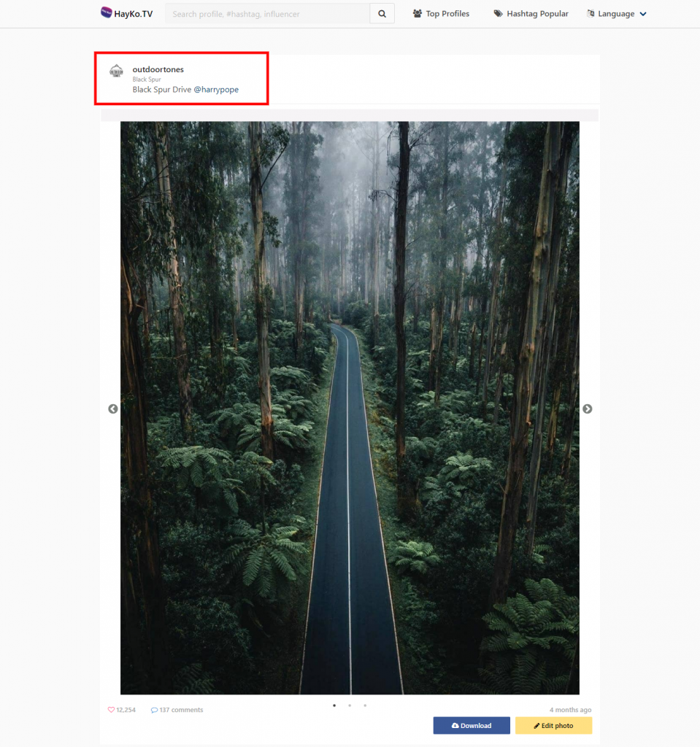
Task: Select the first carousel dot
Action: [334, 705]
